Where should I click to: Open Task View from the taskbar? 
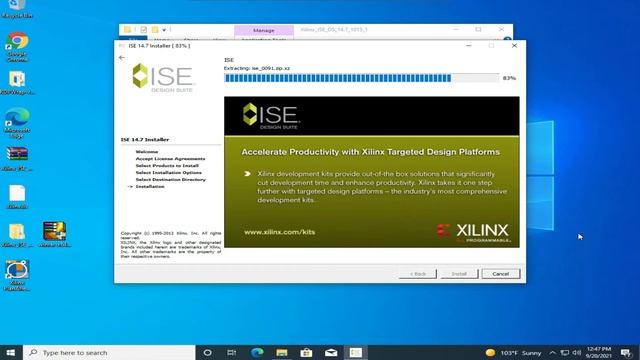231,352
